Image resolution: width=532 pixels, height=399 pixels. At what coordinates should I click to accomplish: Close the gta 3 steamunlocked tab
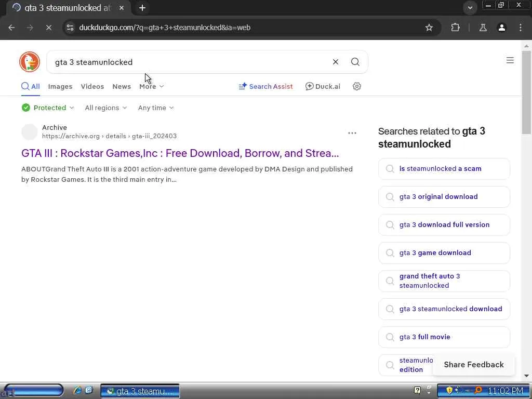point(122,8)
